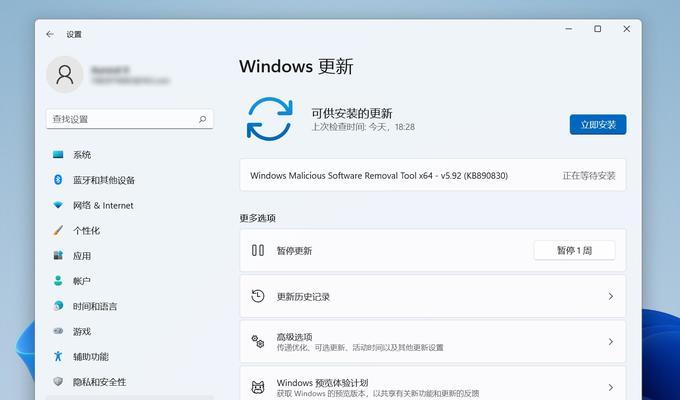Open the 系统 settings category
This screenshot has height=400, width=680.
(129, 155)
